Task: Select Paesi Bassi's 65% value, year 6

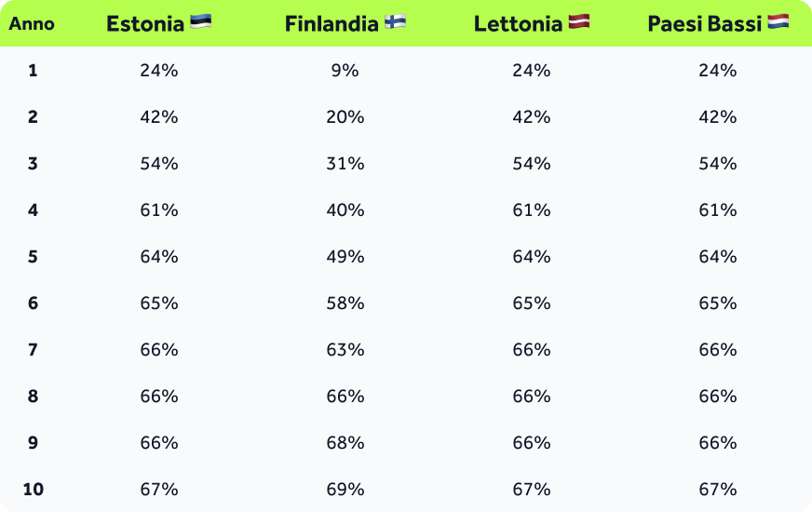Action: click(717, 303)
